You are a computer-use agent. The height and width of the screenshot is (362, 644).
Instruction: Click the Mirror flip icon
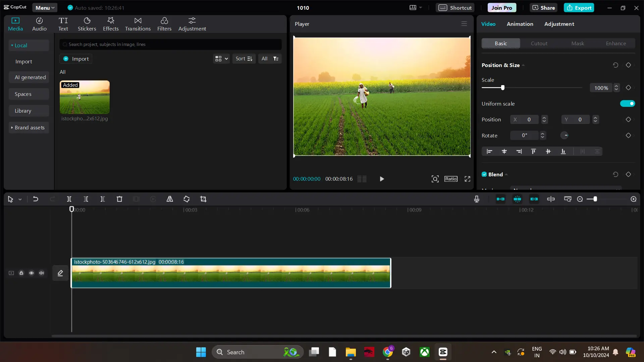coord(170,199)
